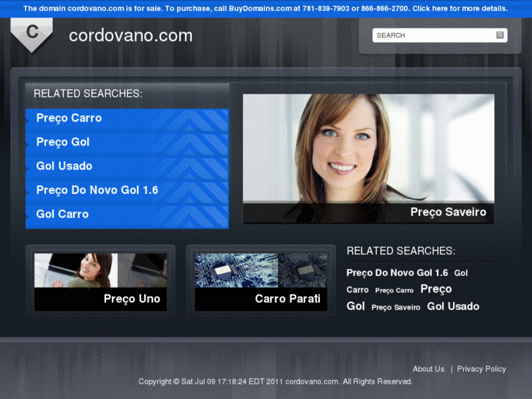Open the About Us footer link

(429, 369)
